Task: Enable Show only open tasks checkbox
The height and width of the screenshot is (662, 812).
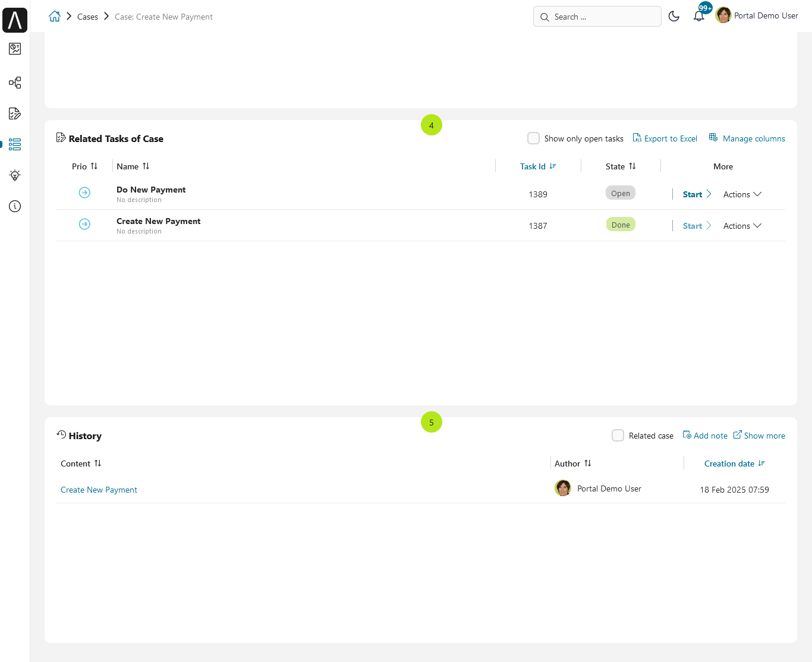Action: [534, 138]
